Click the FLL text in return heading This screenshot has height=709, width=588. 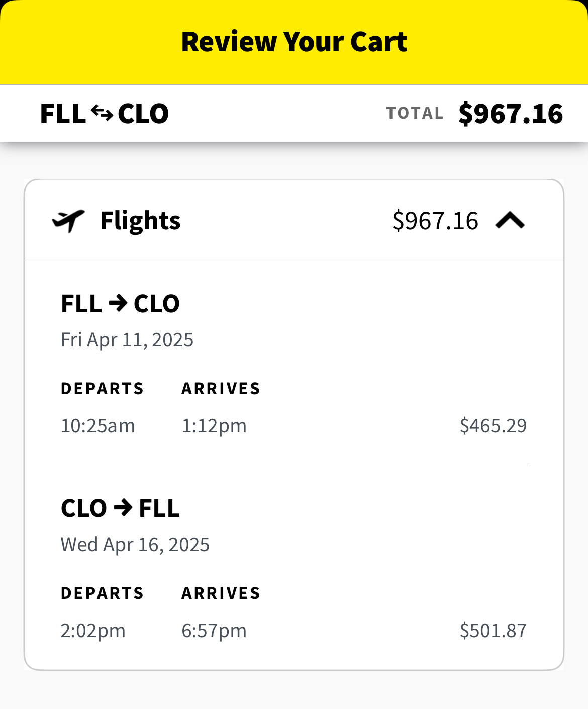click(x=159, y=508)
